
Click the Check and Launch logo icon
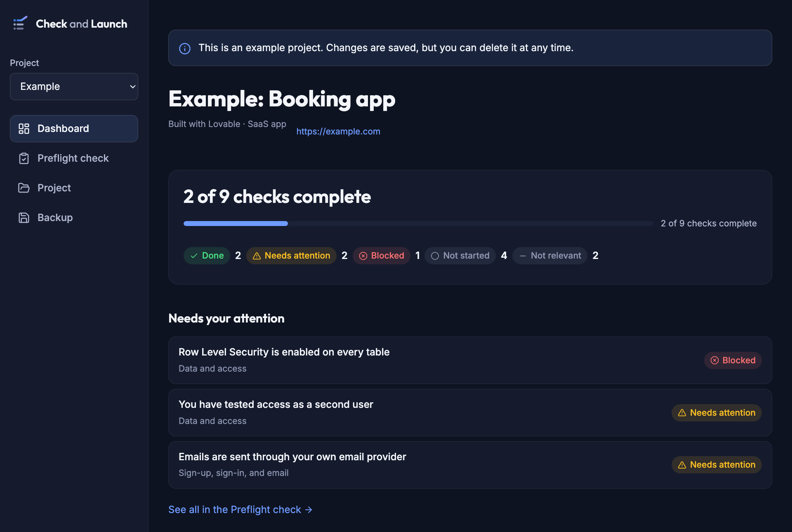point(20,24)
